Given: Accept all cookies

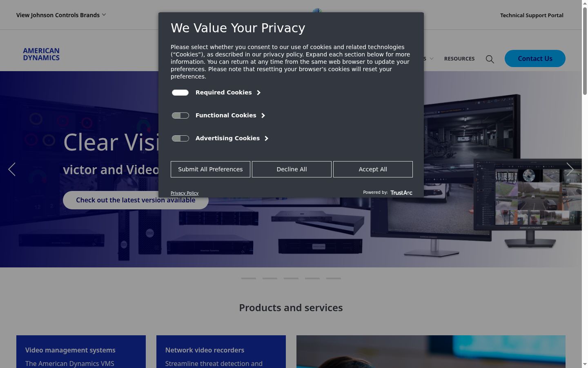Looking at the screenshot, I should [373, 169].
